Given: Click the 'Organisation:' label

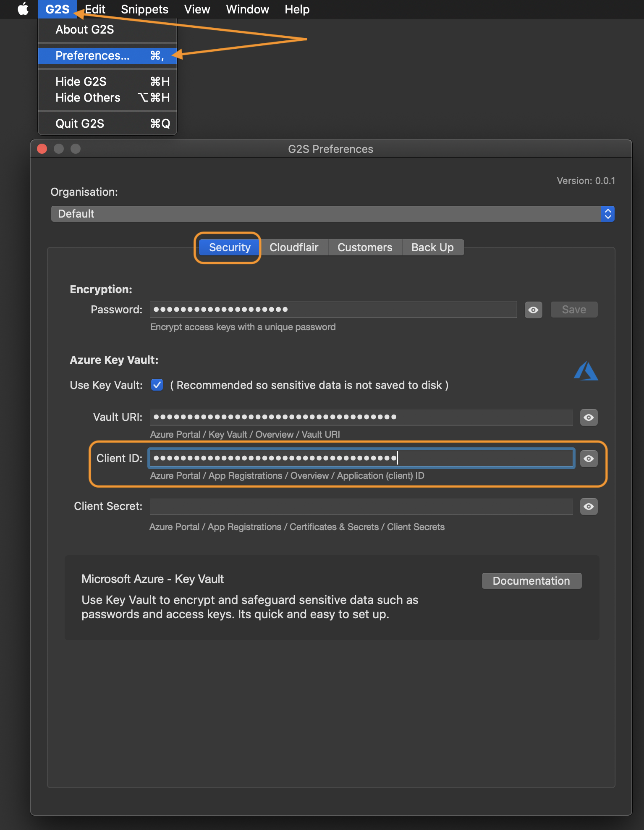Looking at the screenshot, I should pyautogui.click(x=84, y=192).
